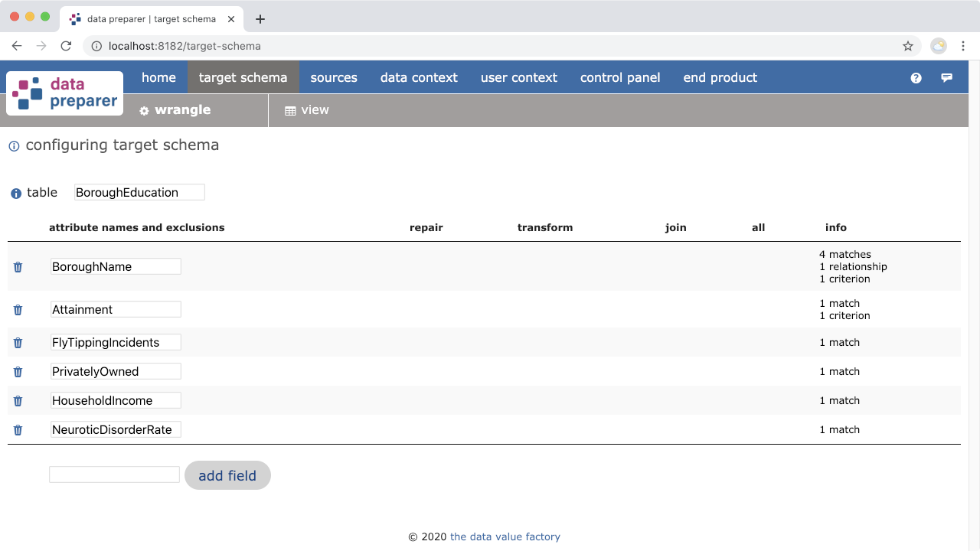Click 1 match text in NeuroticDisorderRate row
980x551 pixels.
pos(839,430)
